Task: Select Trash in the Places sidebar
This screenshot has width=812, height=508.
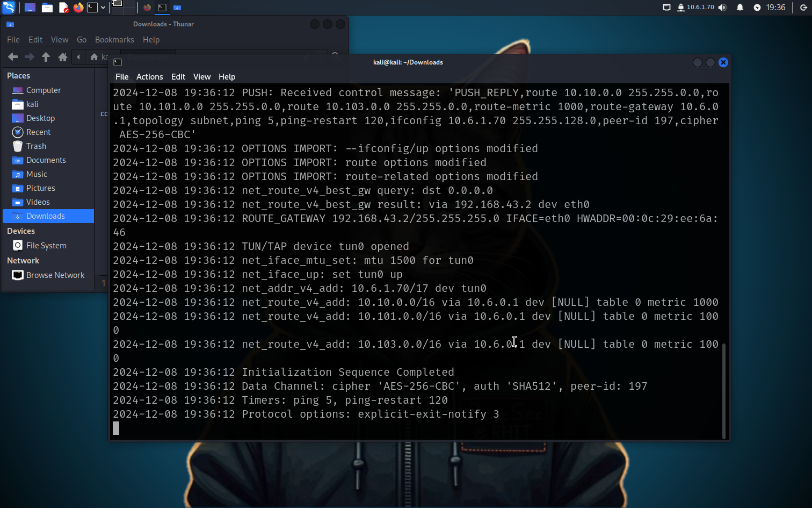Action: pos(35,146)
